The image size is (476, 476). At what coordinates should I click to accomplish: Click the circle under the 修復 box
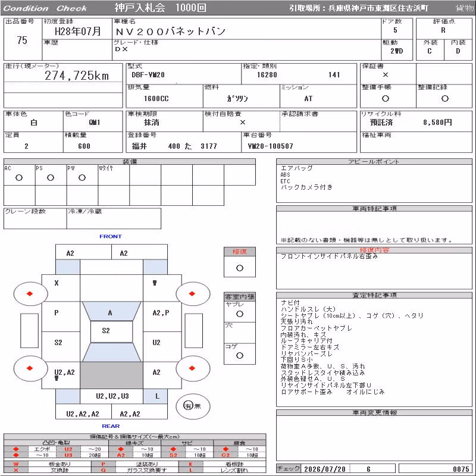point(240,268)
